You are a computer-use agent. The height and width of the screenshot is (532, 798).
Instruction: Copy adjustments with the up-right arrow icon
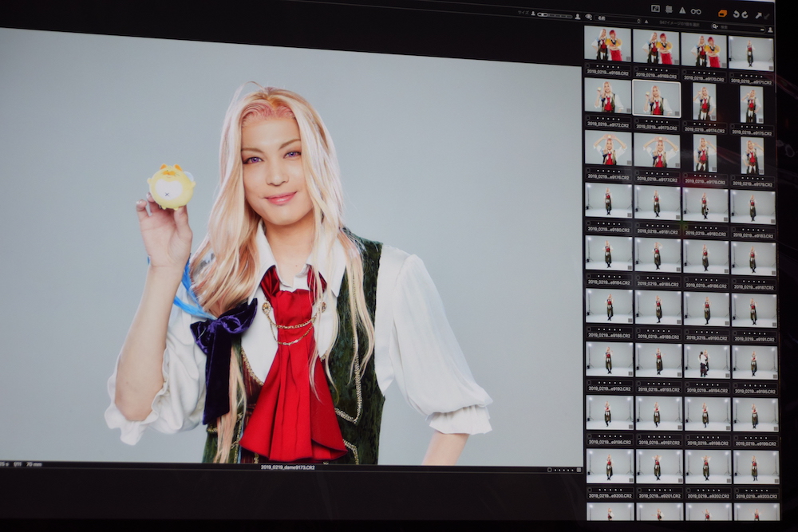[x=758, y=16]
